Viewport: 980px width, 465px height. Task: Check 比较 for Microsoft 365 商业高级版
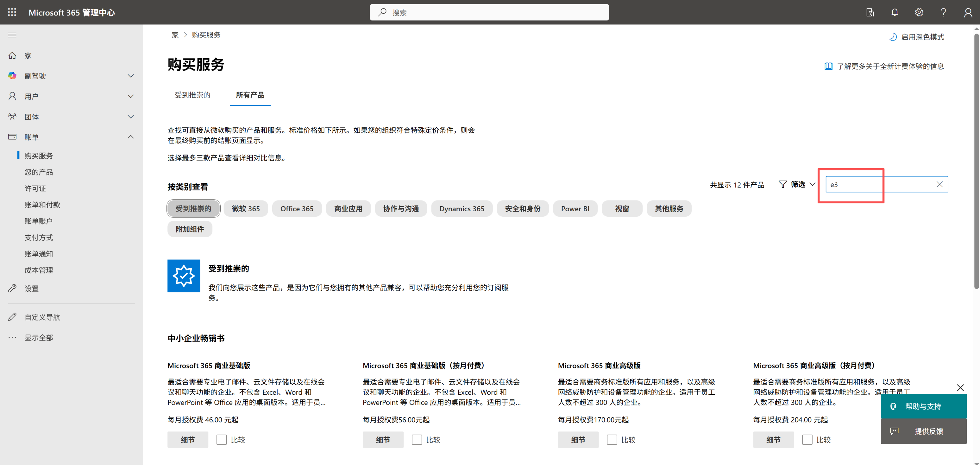612,439
